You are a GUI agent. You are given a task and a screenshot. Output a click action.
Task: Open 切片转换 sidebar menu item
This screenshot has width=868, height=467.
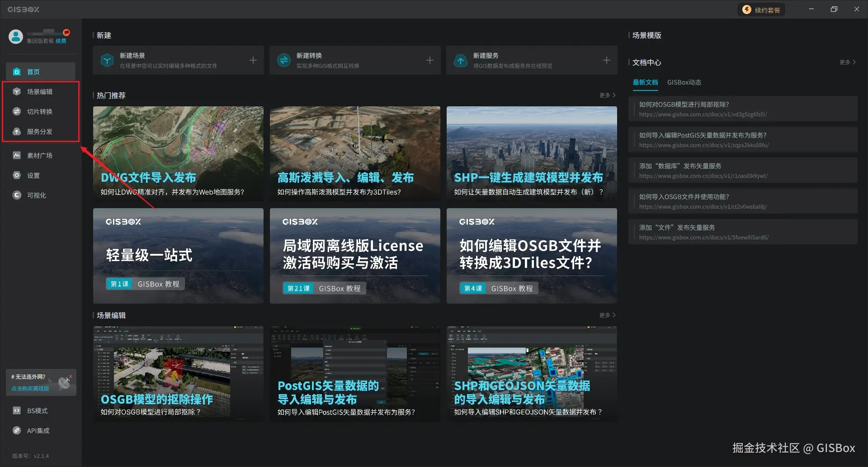(x=41, y=111)
